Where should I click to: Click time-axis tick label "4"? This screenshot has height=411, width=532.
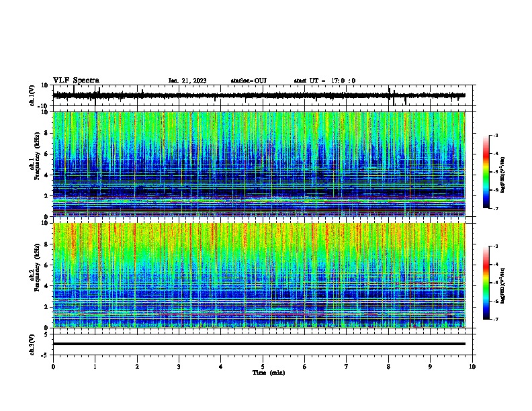(x=221, y=367)
